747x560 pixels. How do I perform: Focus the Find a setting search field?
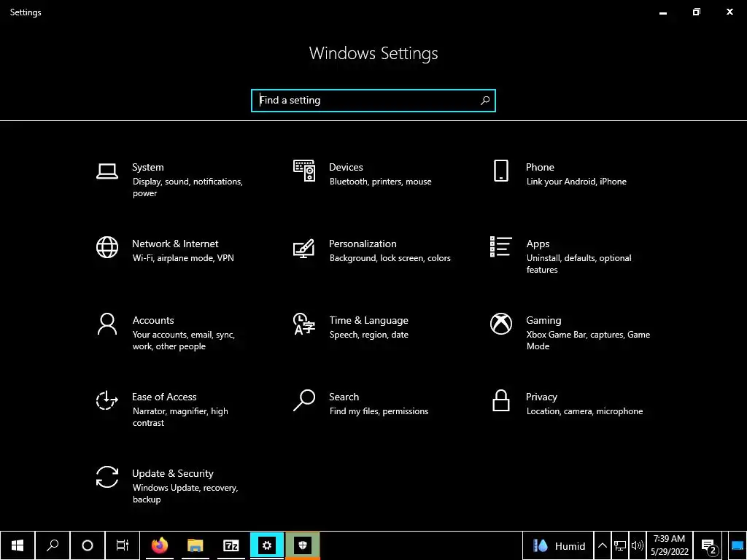coord(373,101)
